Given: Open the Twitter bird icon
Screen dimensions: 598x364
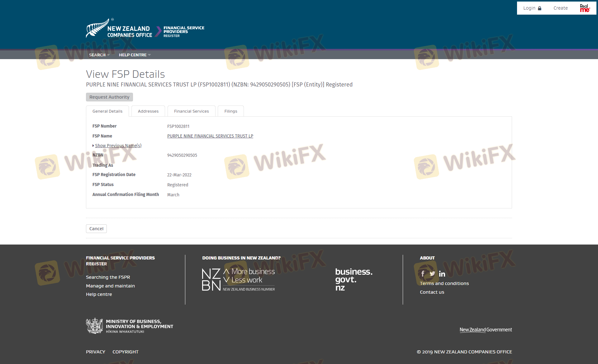Looking at the screenshot, I should [432, 274].
